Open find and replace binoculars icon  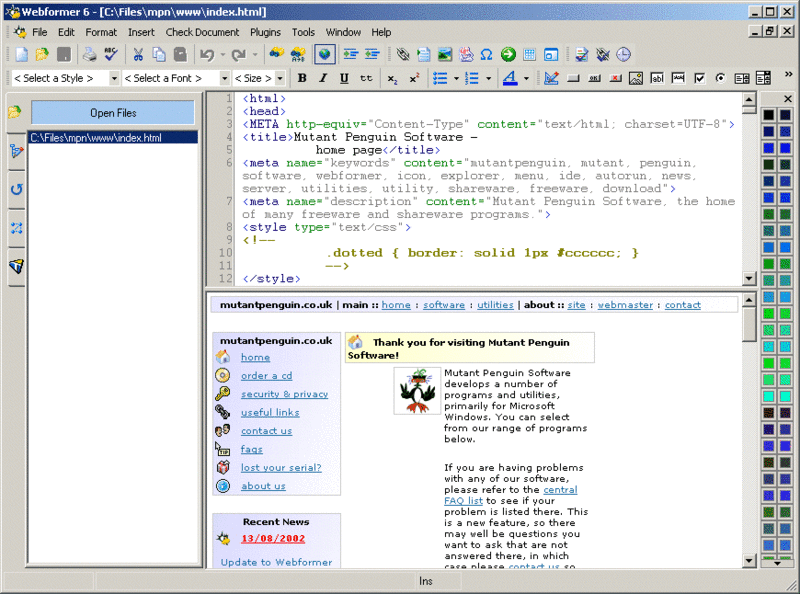tap(298, 54)
